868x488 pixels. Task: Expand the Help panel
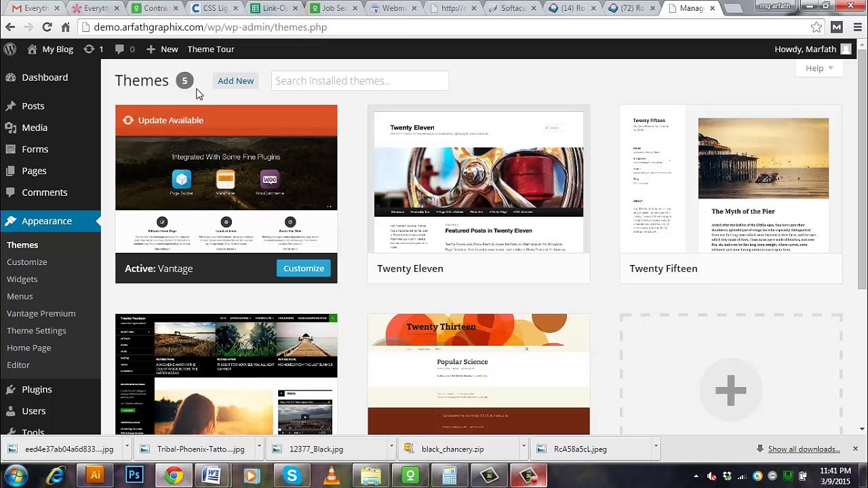point(819,68)
